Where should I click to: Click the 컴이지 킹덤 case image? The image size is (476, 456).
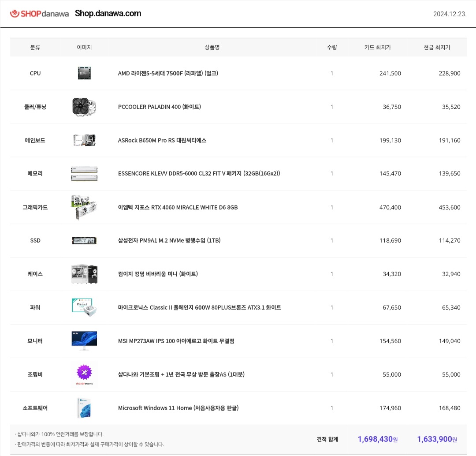[84, 274]
